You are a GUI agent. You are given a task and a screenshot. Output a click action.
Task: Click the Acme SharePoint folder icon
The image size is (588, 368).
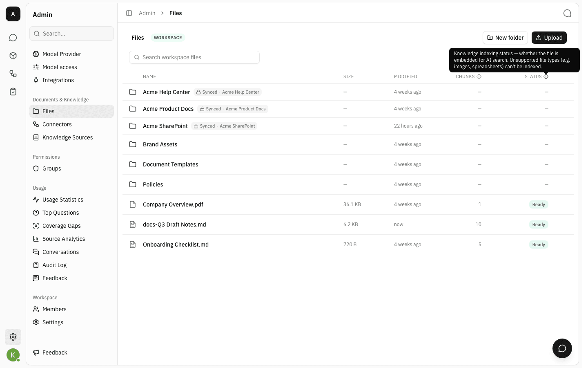click(133, 126)
